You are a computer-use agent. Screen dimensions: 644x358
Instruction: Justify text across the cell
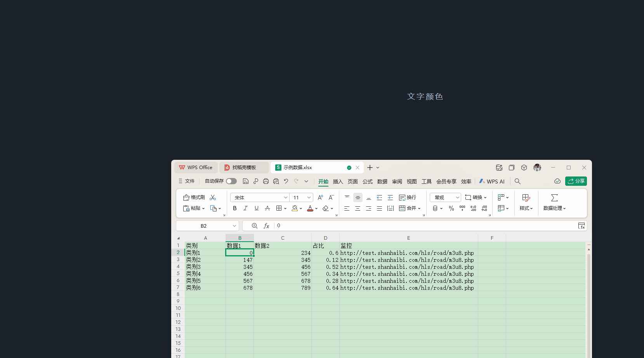tap(380, 208)
